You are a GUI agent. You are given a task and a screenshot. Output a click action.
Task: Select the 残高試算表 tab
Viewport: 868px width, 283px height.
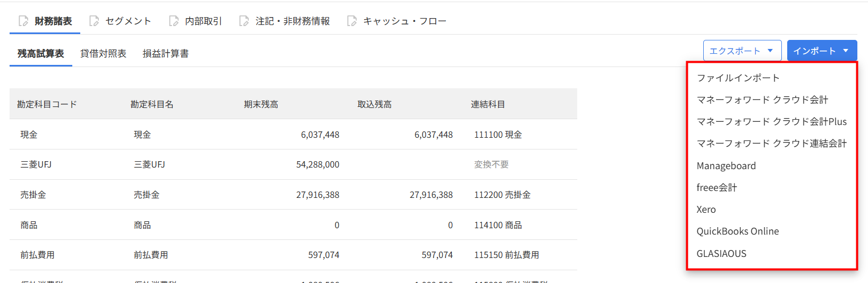[40, 54]
